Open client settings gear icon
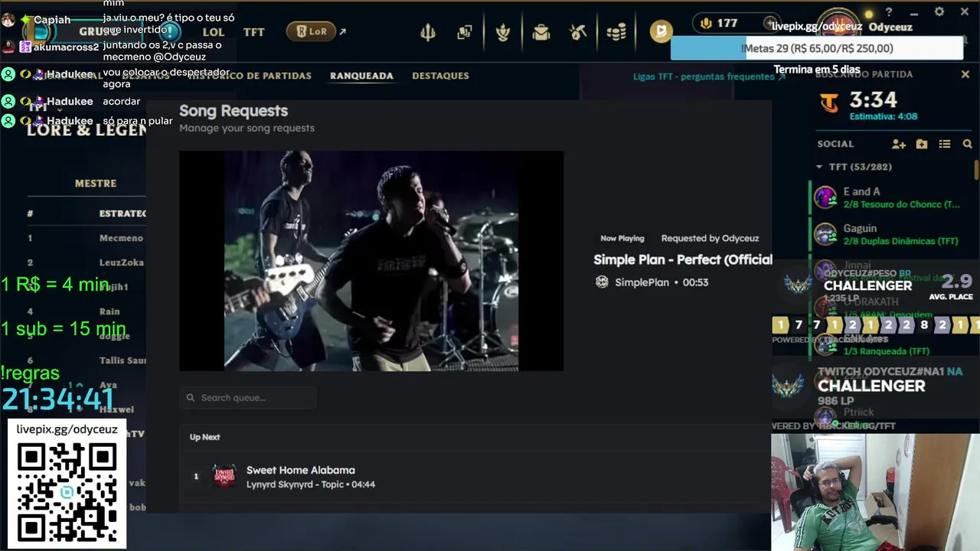Image resolution: width=980 pixels, height=551 pixels. 939,11
